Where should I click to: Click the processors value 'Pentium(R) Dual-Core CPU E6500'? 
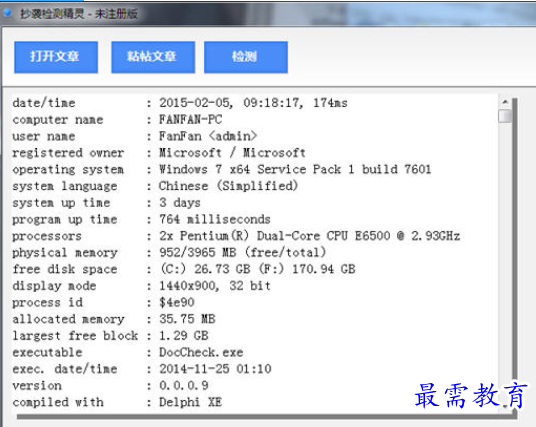(x=285, y=236)
